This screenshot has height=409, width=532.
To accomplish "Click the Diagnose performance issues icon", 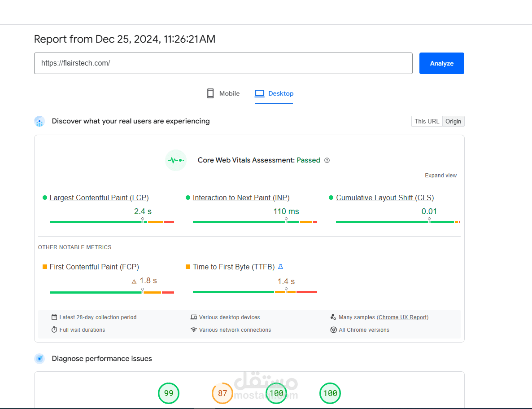I will 39,359.
